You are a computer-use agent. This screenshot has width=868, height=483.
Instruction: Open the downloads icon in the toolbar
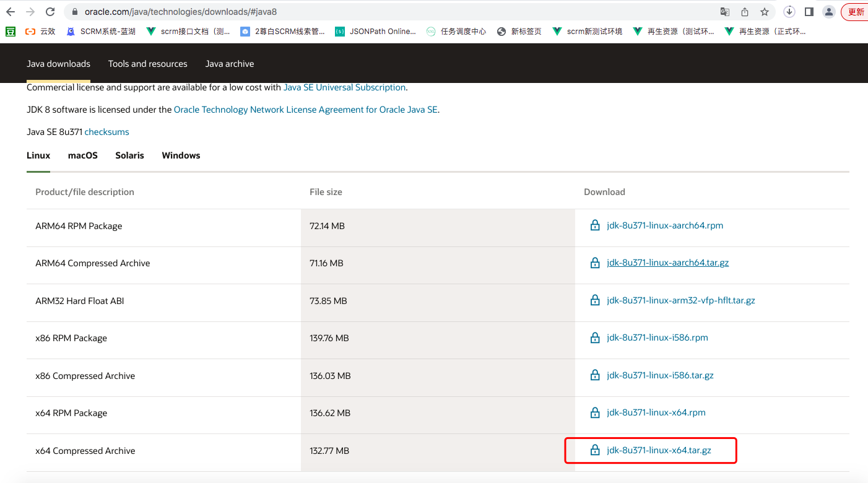[789, 12]
